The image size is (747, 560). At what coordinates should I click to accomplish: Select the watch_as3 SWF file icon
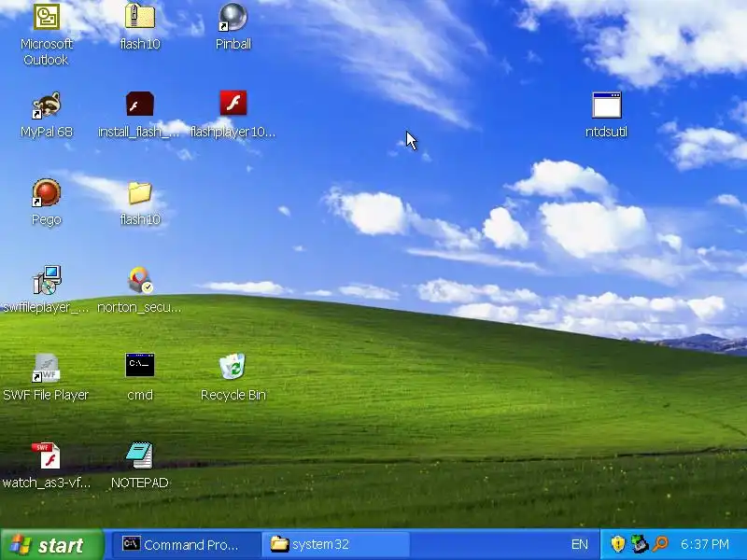tap(46, 455)
